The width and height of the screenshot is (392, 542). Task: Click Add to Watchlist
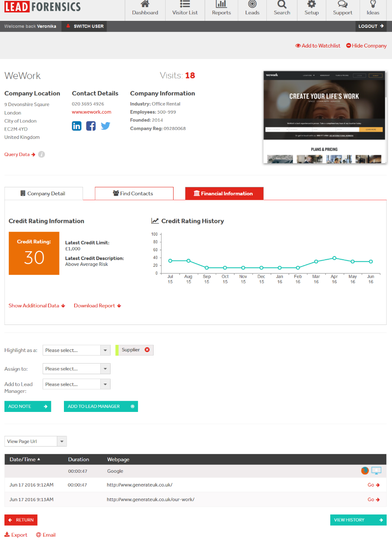click(x=318, y=46)
